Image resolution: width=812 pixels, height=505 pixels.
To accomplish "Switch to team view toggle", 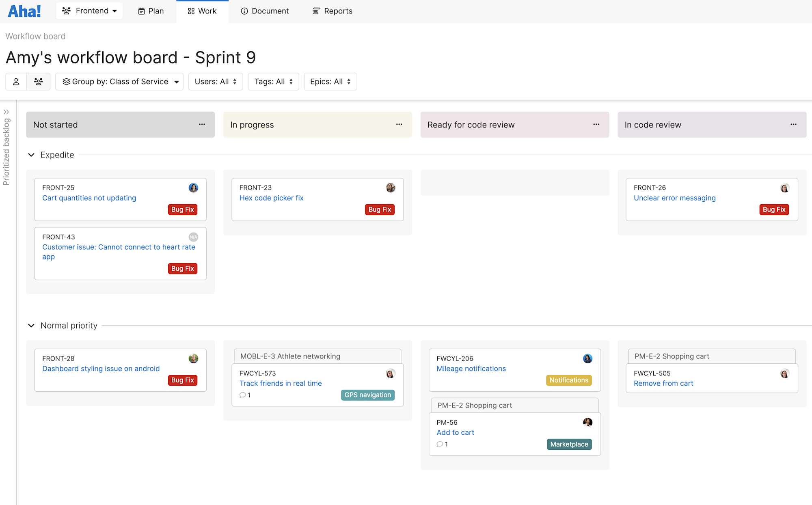I will (39, 82).
